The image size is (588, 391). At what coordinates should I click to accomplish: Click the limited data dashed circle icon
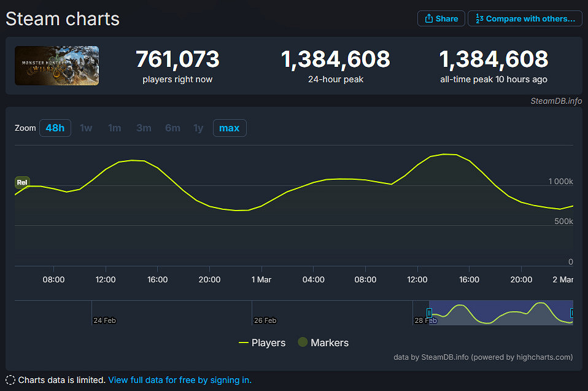[10, 380]
